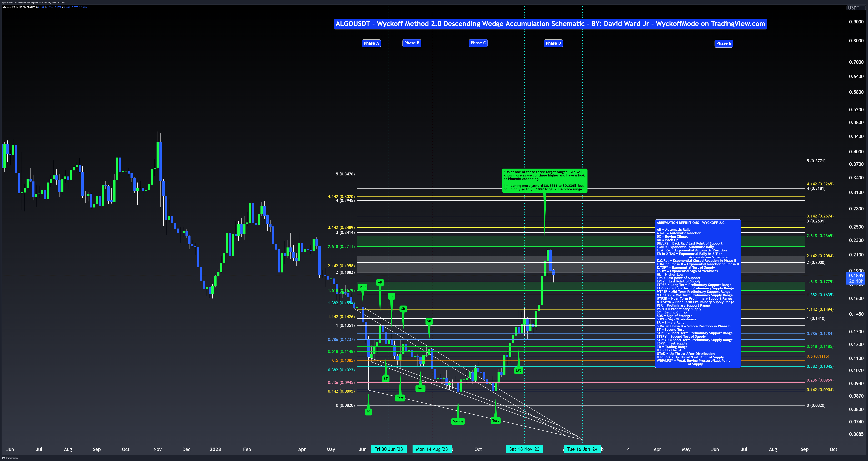Click the 'Algorand / TetherUS, 3D, BINANCE' symbol legend

click(19, 7)
